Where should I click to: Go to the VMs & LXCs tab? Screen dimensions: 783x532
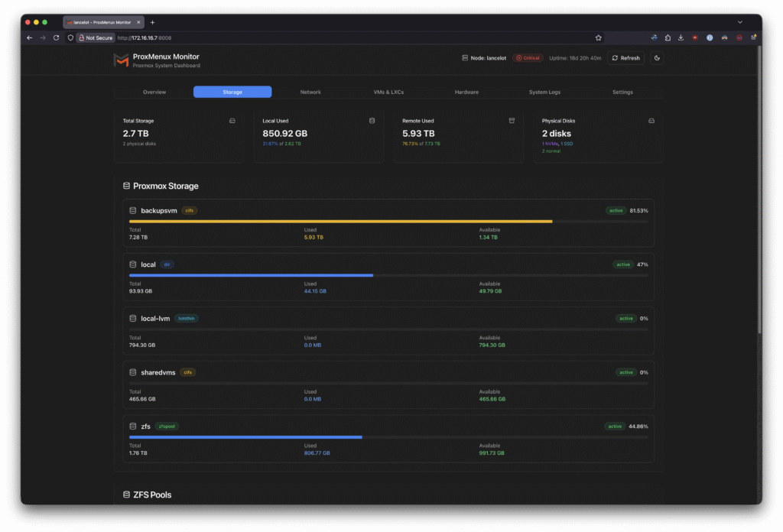[x=388, y=92]
